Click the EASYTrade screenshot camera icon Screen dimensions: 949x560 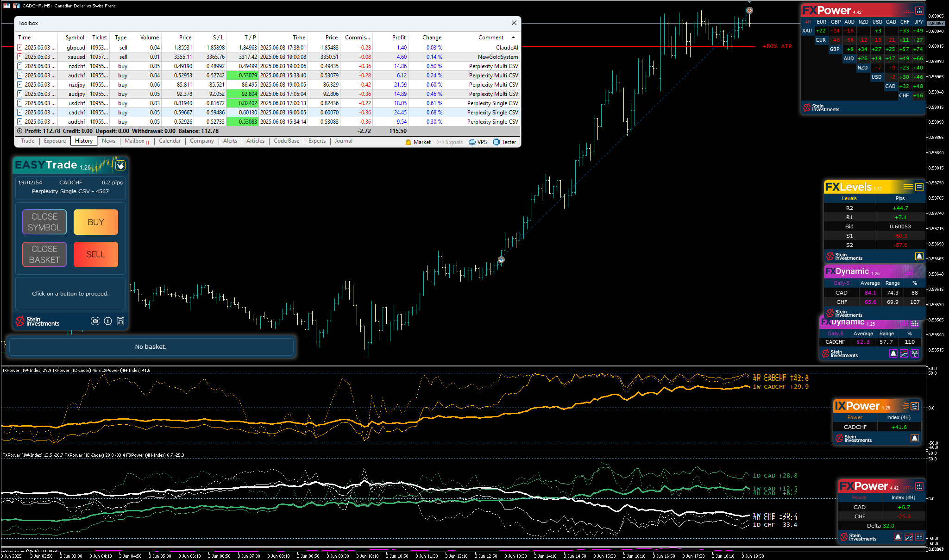(x=95, y=321)
